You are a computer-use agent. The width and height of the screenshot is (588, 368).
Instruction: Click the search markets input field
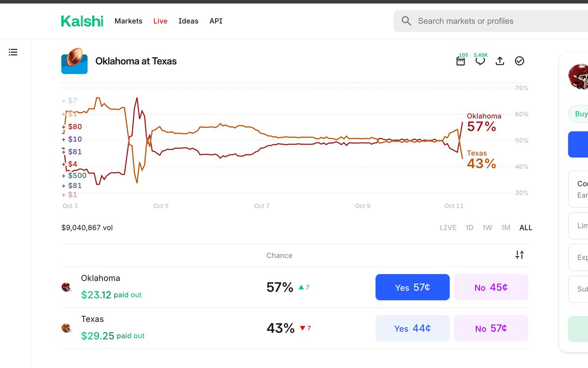465,21
